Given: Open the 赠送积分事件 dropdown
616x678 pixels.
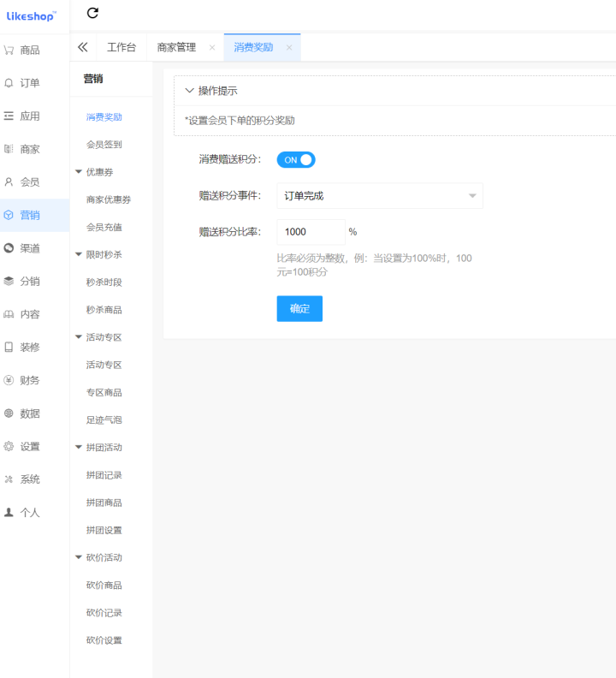Looking at the screenshot, I should click(x=380, y=196).
